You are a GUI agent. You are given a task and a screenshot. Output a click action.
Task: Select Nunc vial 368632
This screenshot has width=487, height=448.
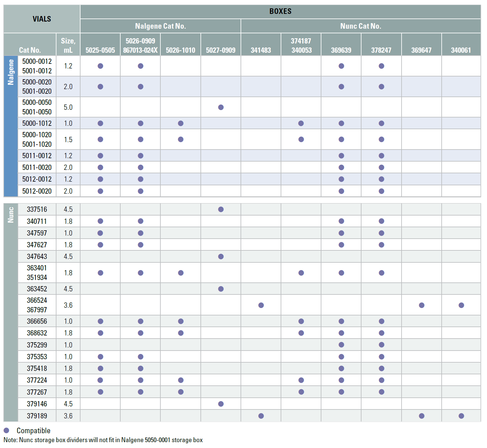37,333
